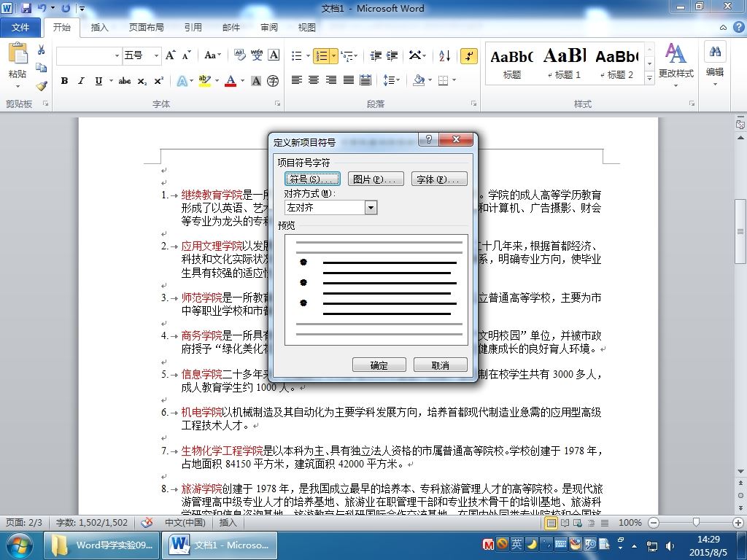747x560 pixels.
Task: Click the 图片(P)... button in dialog
Action: point(376,179)
